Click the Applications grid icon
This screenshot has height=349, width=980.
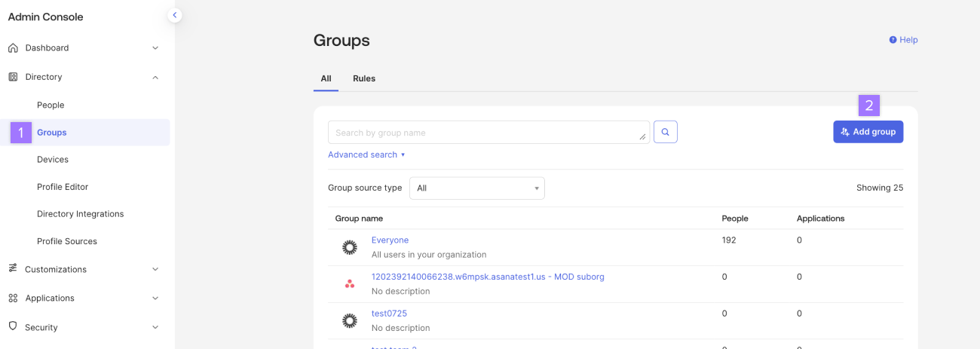click(x=13, y=298)
